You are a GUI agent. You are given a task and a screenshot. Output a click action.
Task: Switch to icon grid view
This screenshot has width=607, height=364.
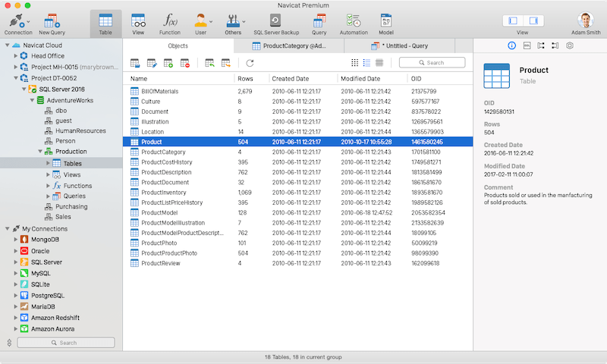pyautogui.click(x=354, y=63)
